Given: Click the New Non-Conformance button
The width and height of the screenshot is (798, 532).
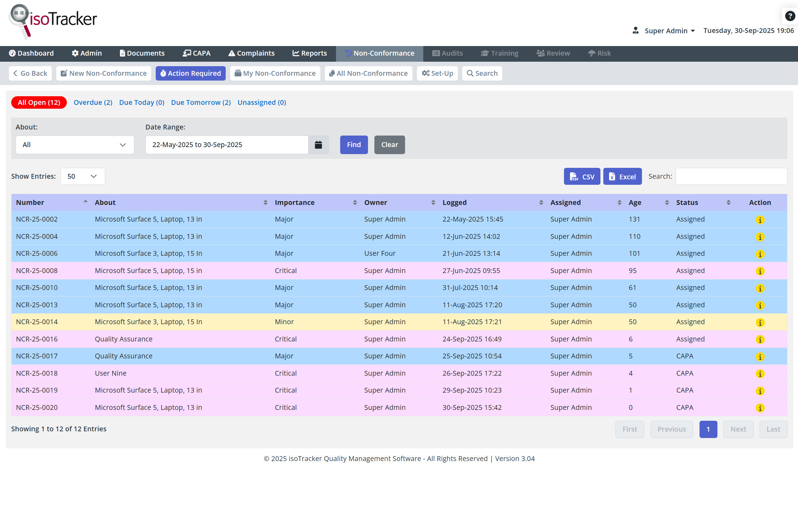Looking at the screenshot, I should tap(104, 73).
